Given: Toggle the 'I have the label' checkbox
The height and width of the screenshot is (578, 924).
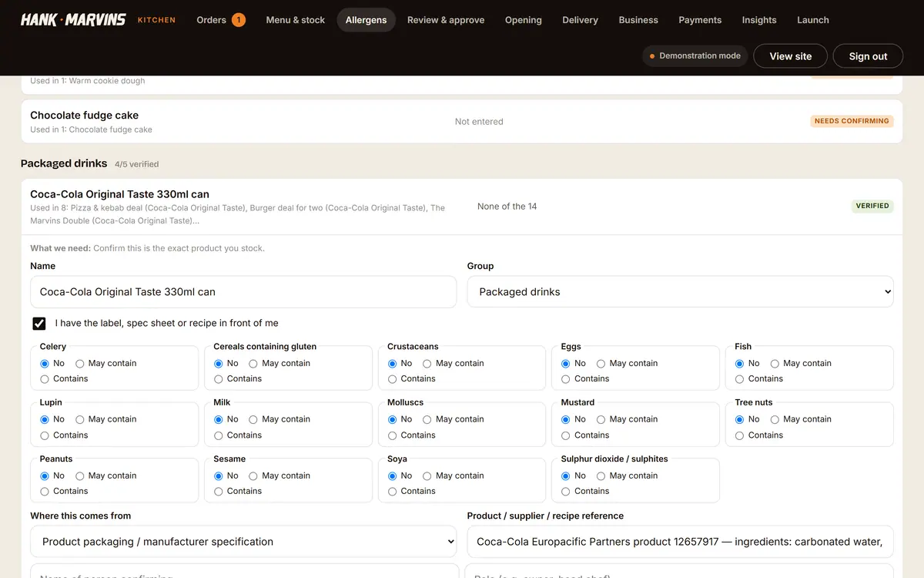Looking at the screenshot, I should (38, 324).
